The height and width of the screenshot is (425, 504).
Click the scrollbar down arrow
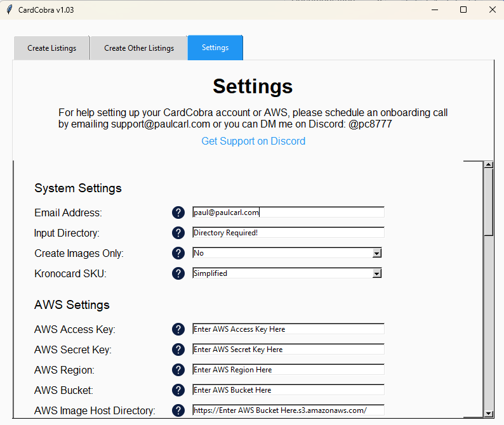point(489,414)
